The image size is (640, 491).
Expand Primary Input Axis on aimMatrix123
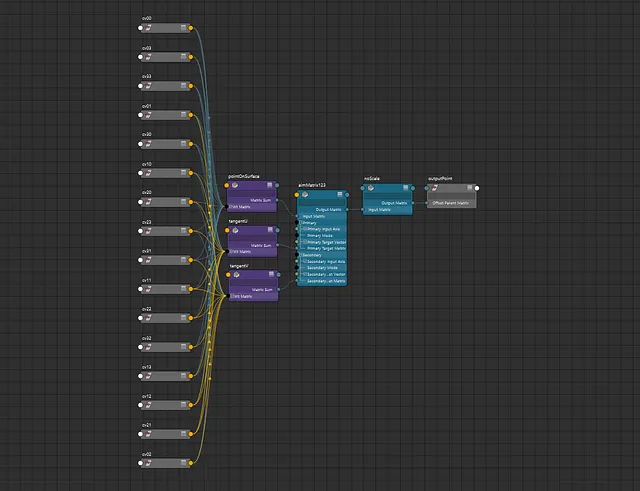(x=304, y=229)
